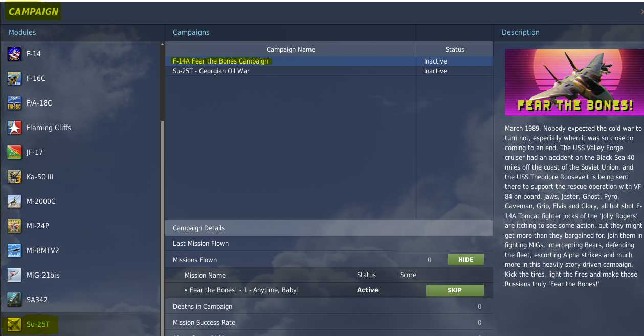The height and width of the screenshot is (336, 644).
Task: Click the F-16C module name
Action: (36, 78)
